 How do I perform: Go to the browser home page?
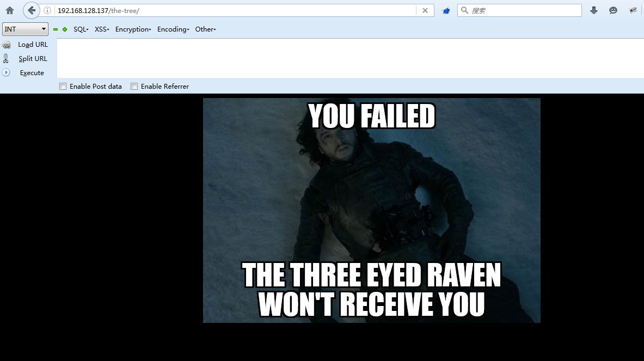point(10,11)
